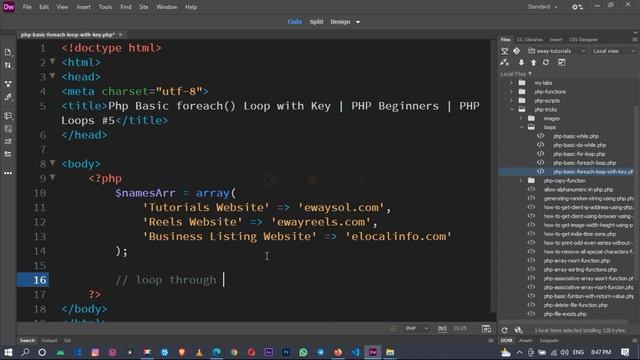Open the Windows Start menu
The width and height of the screenshot is (640, 360).
[x=8, y=352]
